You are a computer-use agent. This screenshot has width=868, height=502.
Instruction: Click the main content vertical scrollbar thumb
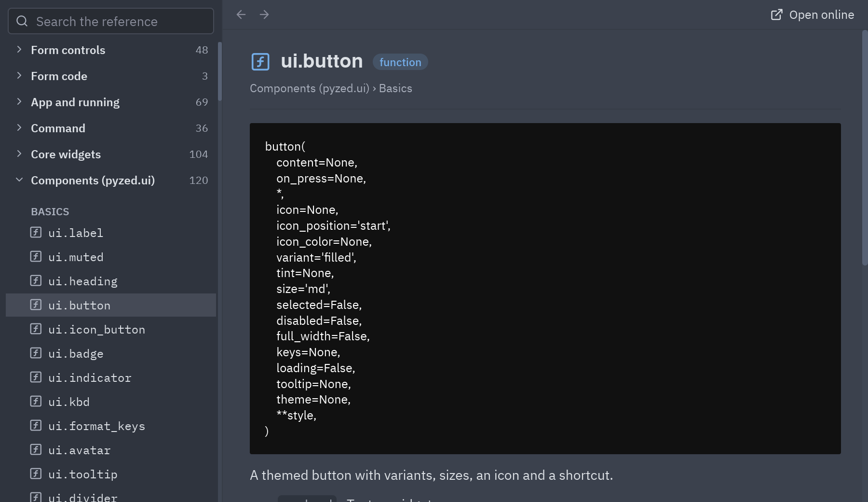(x=865, y=148)
